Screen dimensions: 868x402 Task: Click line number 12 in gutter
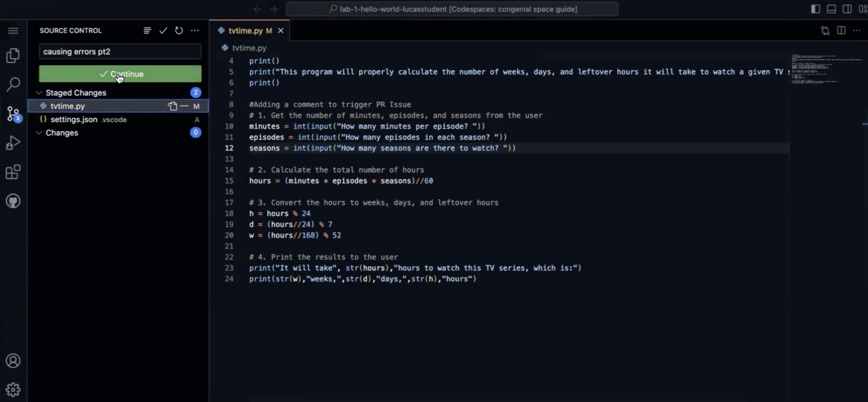229,148
